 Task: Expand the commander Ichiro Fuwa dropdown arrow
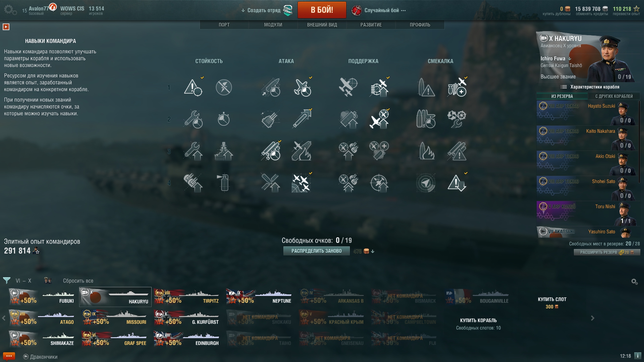click(570, 59)
